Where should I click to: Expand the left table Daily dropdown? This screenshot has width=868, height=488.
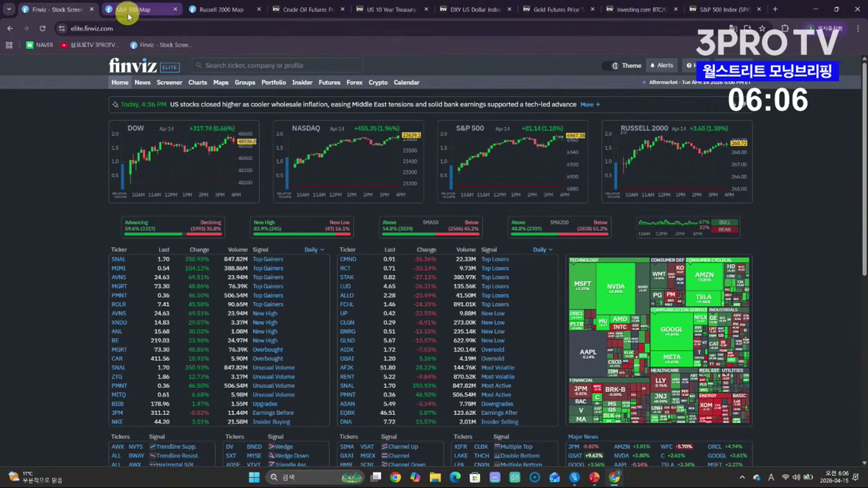314,250
